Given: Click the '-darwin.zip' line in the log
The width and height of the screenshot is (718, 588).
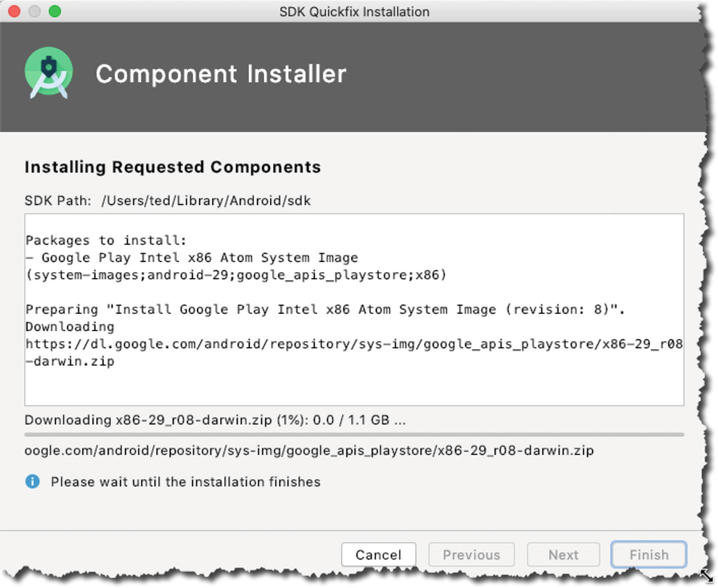Looking at the screenshot, I should pyautogui.click(x=70, y=361).
